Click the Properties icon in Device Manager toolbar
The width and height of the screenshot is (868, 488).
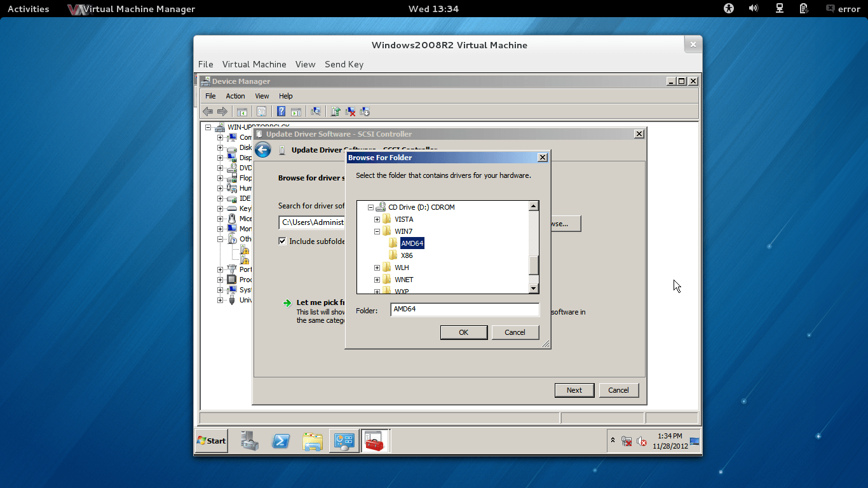(261, 112)
